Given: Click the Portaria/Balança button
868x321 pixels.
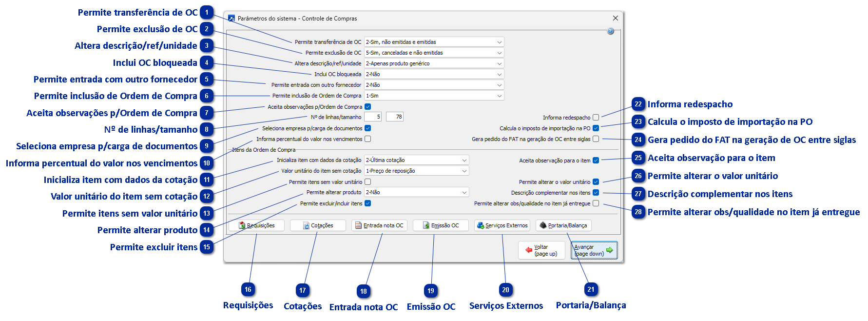Looking at the screenshot, I should pos(563,225).
